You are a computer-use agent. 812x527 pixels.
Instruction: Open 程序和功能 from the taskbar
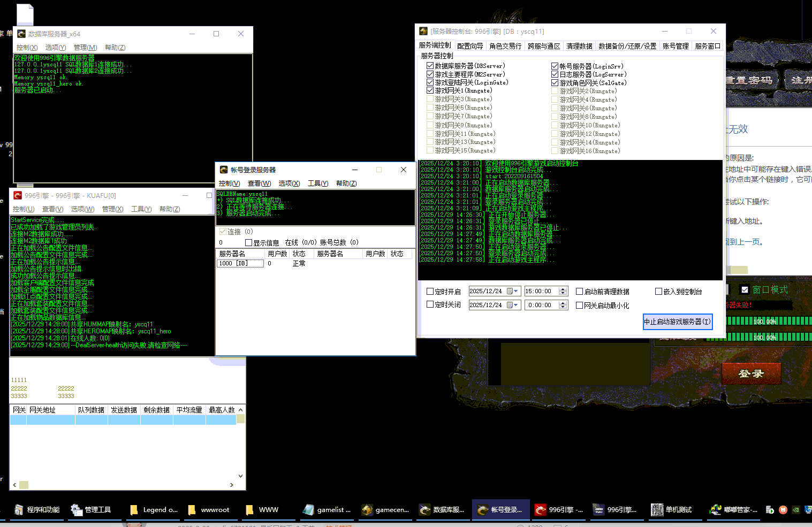tap(36, 509)
